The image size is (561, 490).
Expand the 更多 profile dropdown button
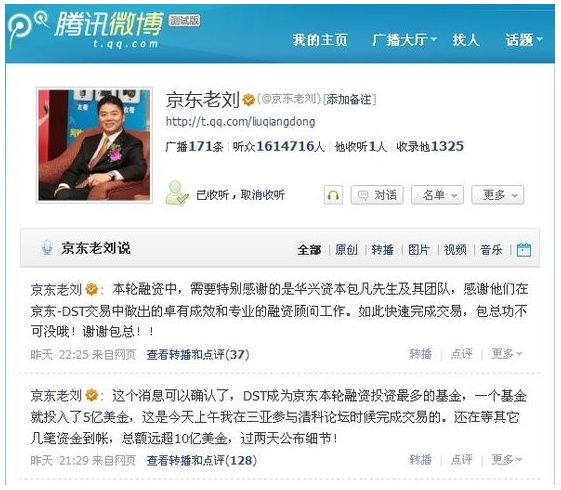click(x=498, y=195)
